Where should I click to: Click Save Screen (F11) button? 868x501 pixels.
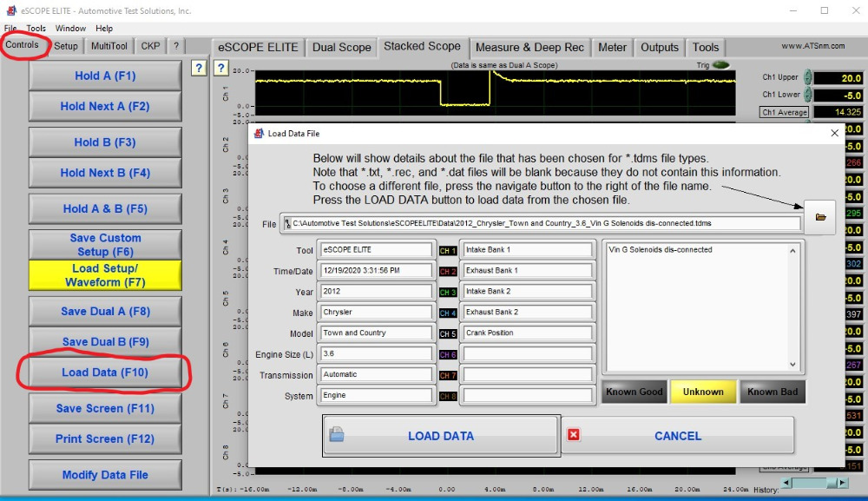point(105,408)
